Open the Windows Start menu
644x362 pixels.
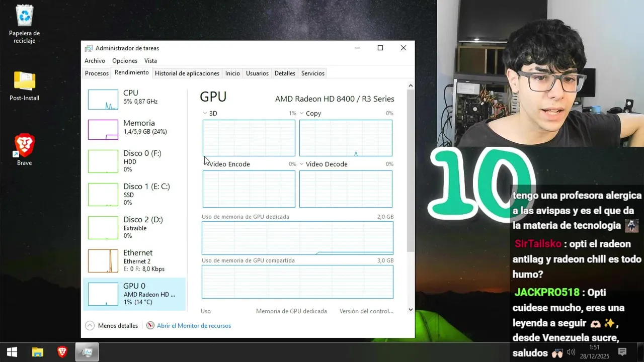(12, 352)
